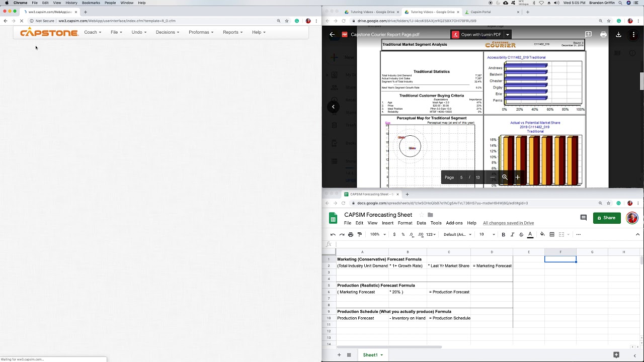Increase decimal places in Sheets
This screenshot has height=362, width=644.
(420, 234)
